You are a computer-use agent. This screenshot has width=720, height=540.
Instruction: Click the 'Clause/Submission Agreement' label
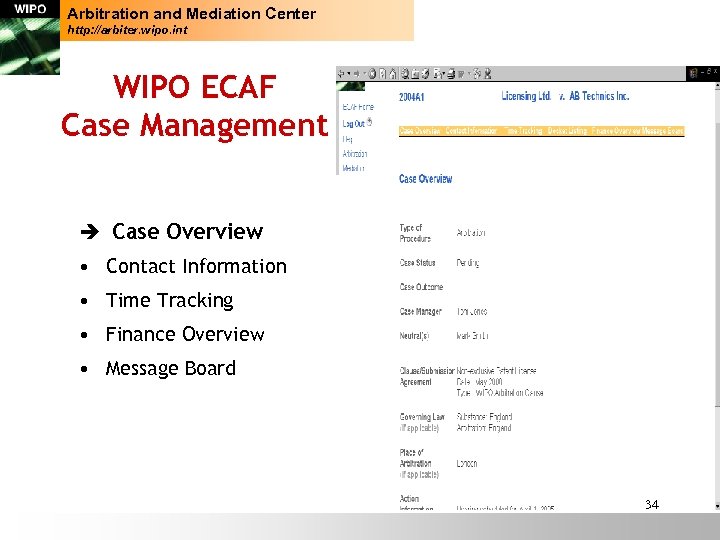coord(427,376)
